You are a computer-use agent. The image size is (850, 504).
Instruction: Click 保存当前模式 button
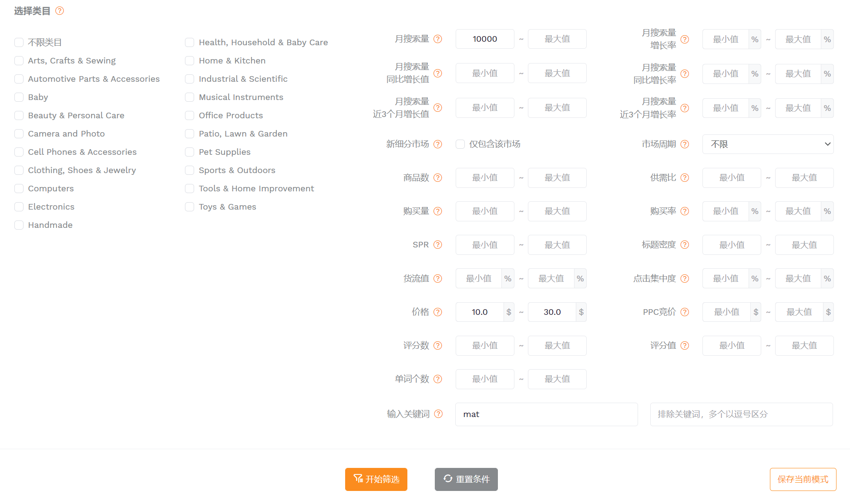(803, 479)
